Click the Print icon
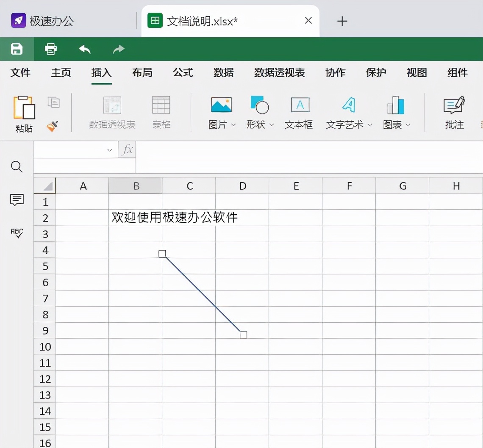This screenshot has width=483, height=448. coord(50,49)
